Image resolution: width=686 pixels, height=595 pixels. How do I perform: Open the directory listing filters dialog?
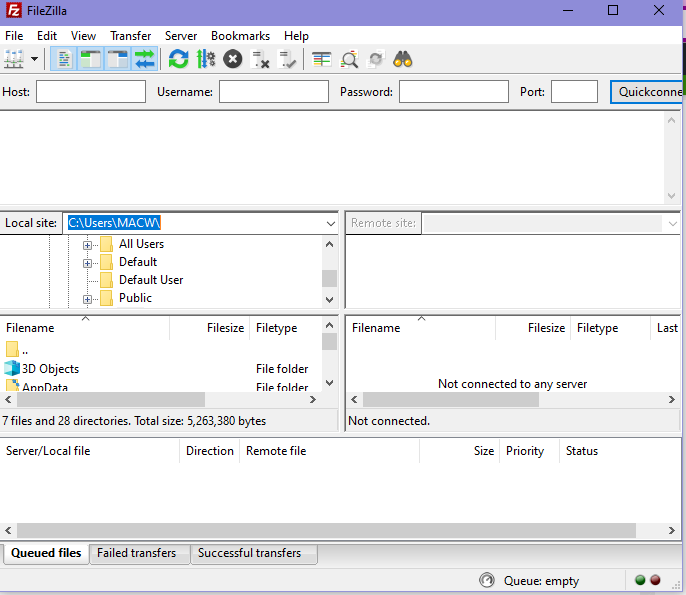(322, 59)
